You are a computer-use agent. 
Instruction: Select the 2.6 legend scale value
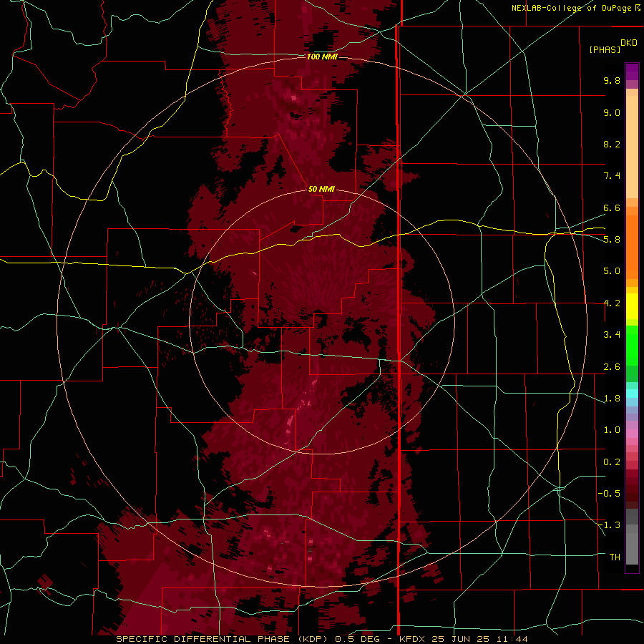612,367
